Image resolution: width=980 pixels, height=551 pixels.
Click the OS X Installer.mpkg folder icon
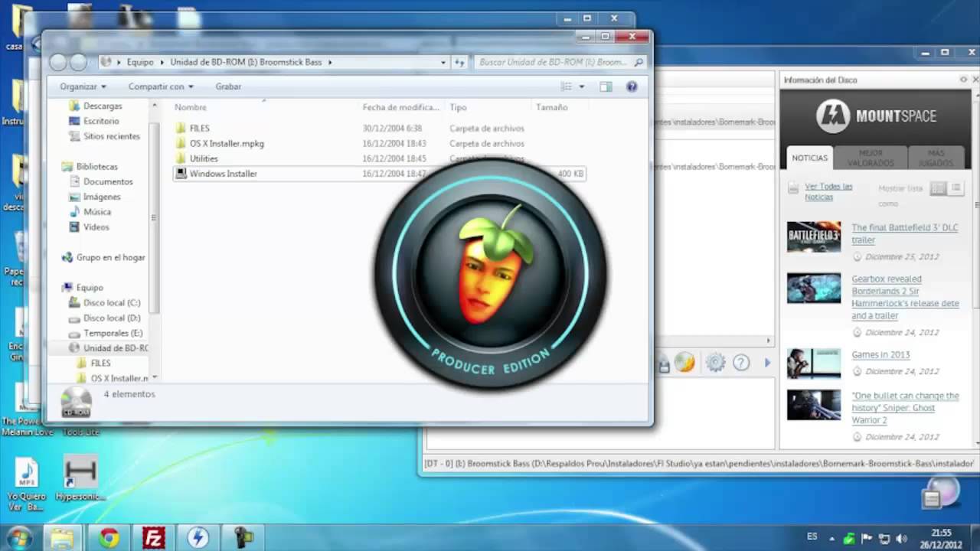coord(181,143)
